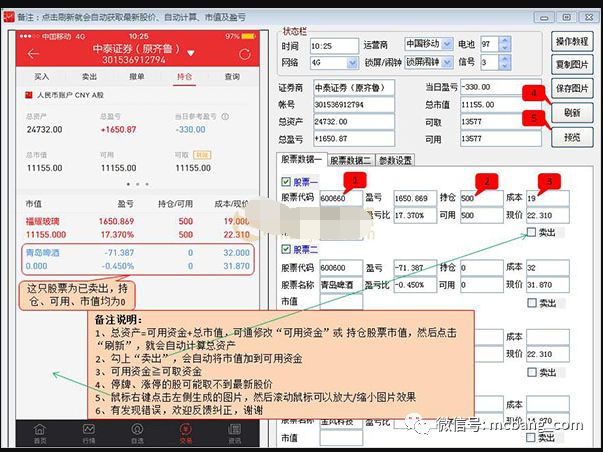Tap the 交易 trade icon in bottom bar
This screenshot has height=452, width=603.
185,433
